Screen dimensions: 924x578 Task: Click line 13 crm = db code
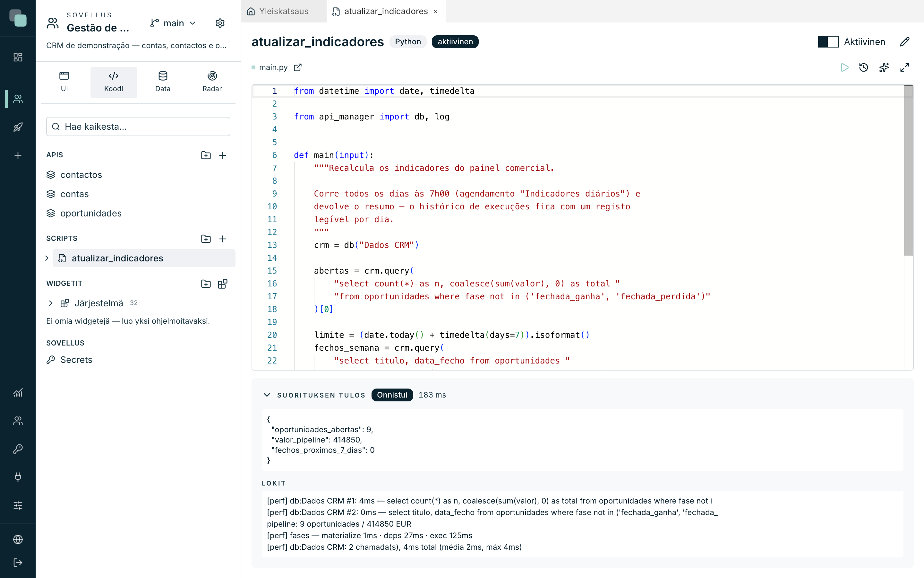[366, 245]
